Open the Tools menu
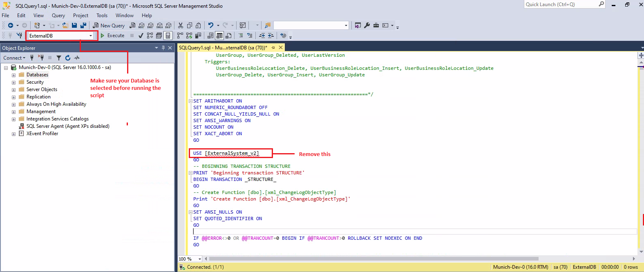Viewport: 644px width, 272px height. click(x=102, y=16)
